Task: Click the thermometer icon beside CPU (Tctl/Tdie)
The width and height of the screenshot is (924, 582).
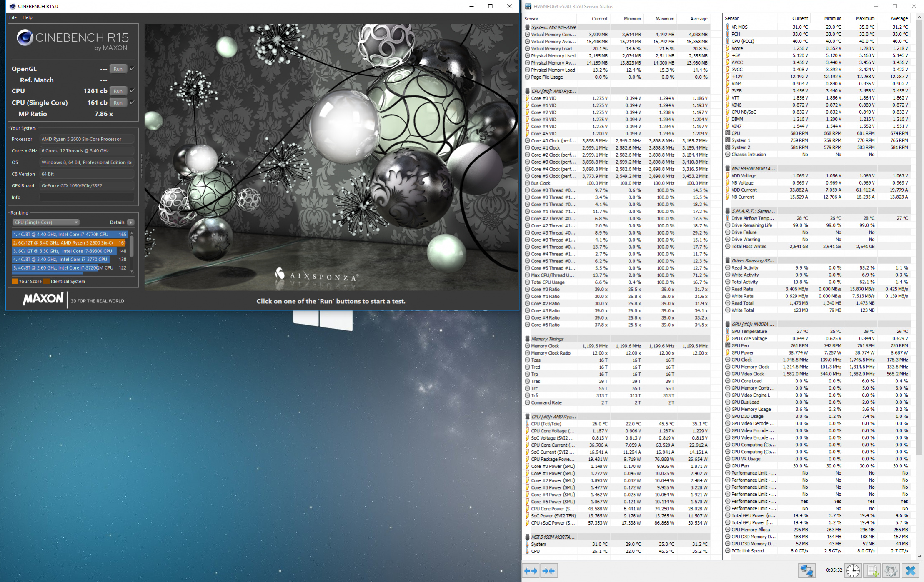Action: [x=527, y=424]
